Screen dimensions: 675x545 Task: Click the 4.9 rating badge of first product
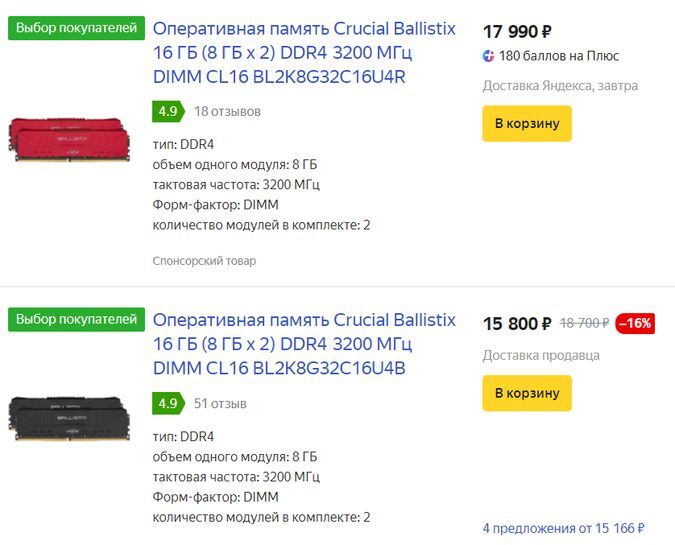pyautogui.click(x=168, y=111)
